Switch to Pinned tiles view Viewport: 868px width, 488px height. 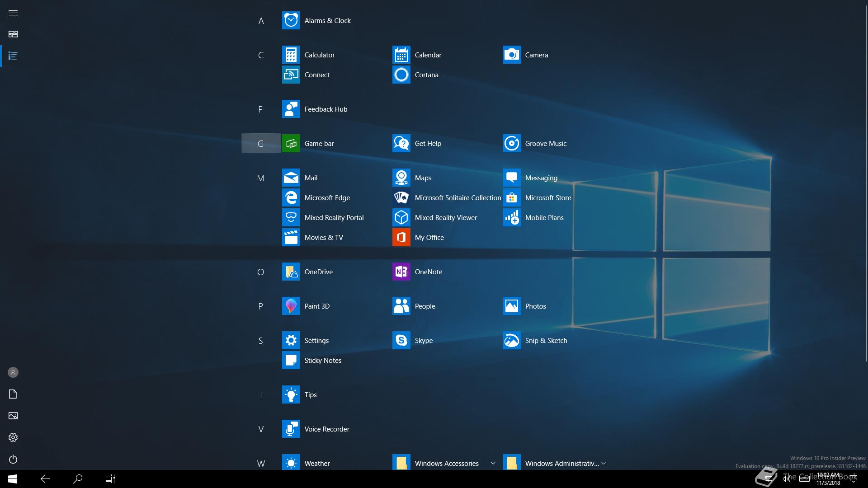(13, 34)
